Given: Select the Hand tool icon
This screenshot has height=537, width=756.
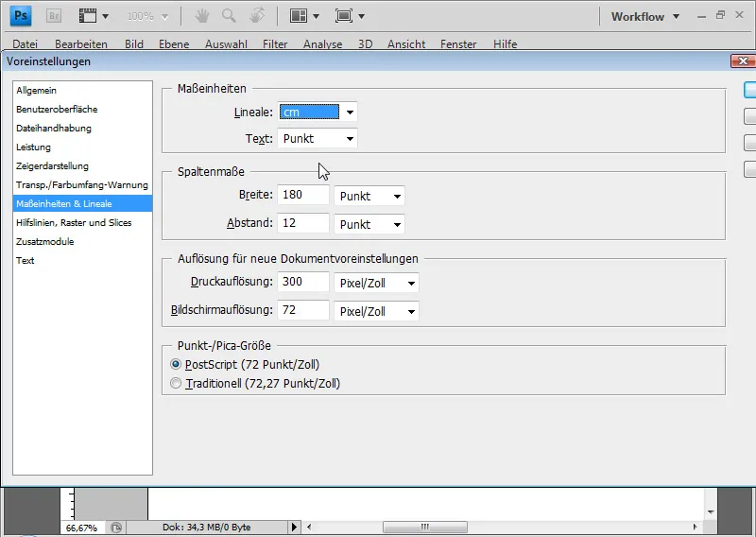Looking at the screenshot, I should [x=202, y=16].
